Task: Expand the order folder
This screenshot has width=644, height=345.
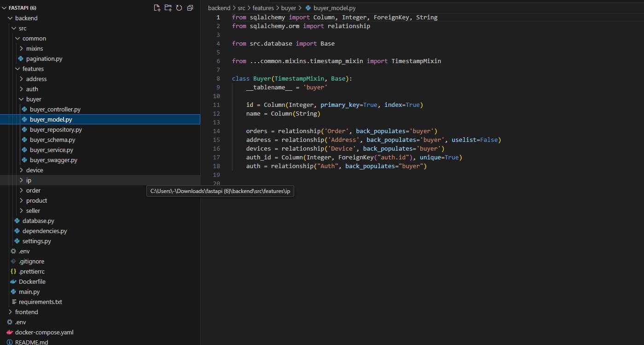Action: (x=21, y=190)
